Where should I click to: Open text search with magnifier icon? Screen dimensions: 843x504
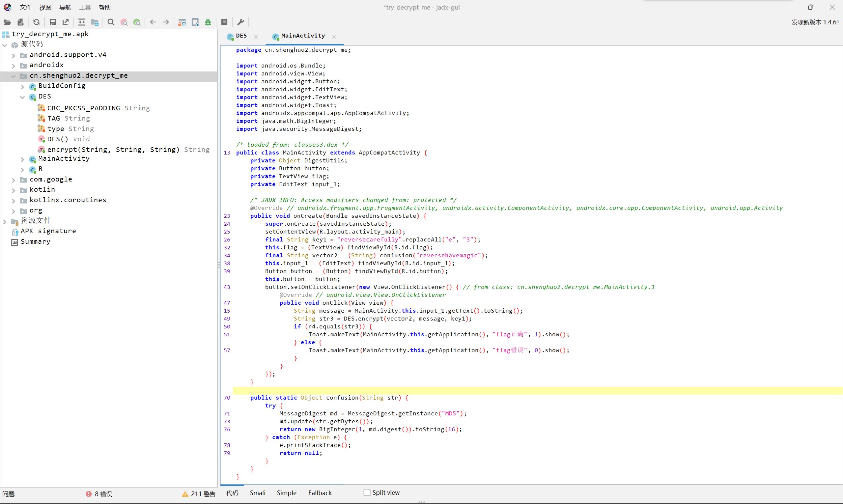(x=111, y=22)
